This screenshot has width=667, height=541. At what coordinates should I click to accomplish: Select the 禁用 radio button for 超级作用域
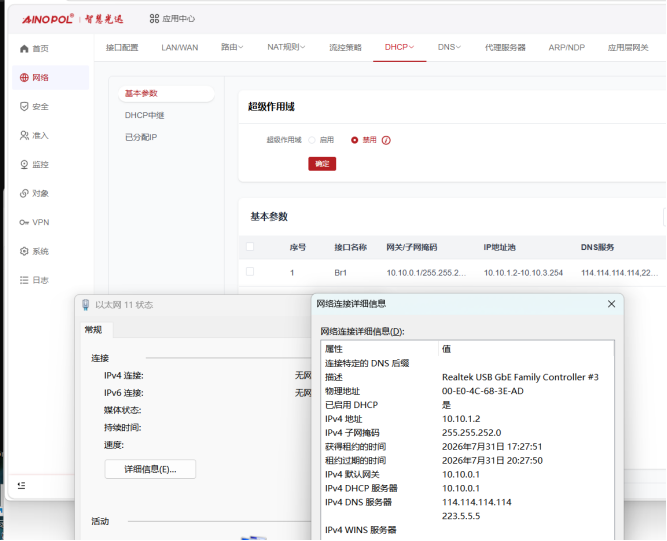354,140
